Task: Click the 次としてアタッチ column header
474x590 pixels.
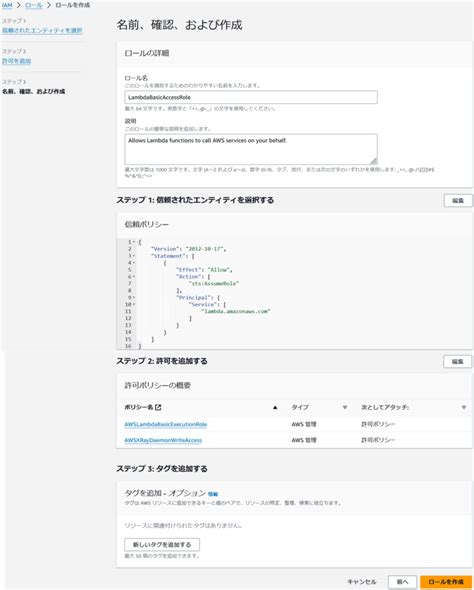Action: tap(385, 407)
